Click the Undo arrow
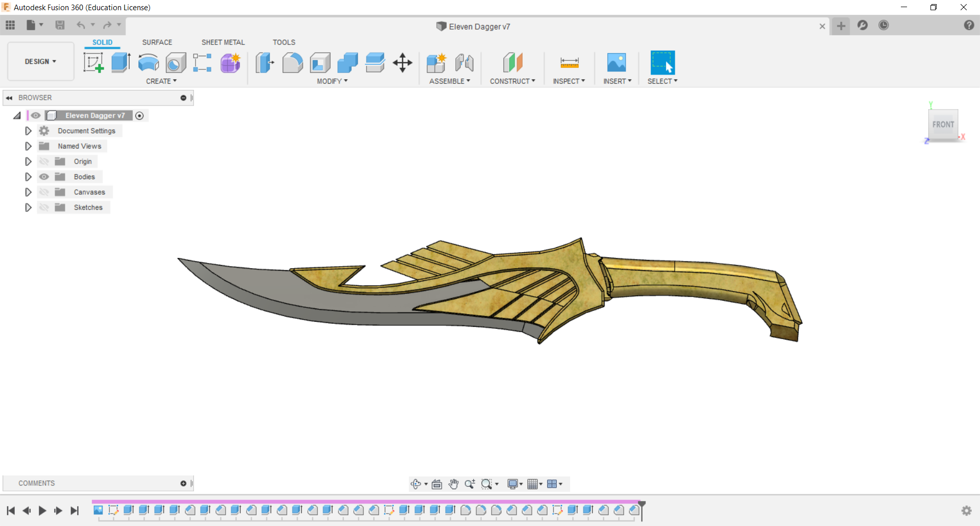Image resolution: width=980 pixels, height=526 pixels. (x=81, y=25)
